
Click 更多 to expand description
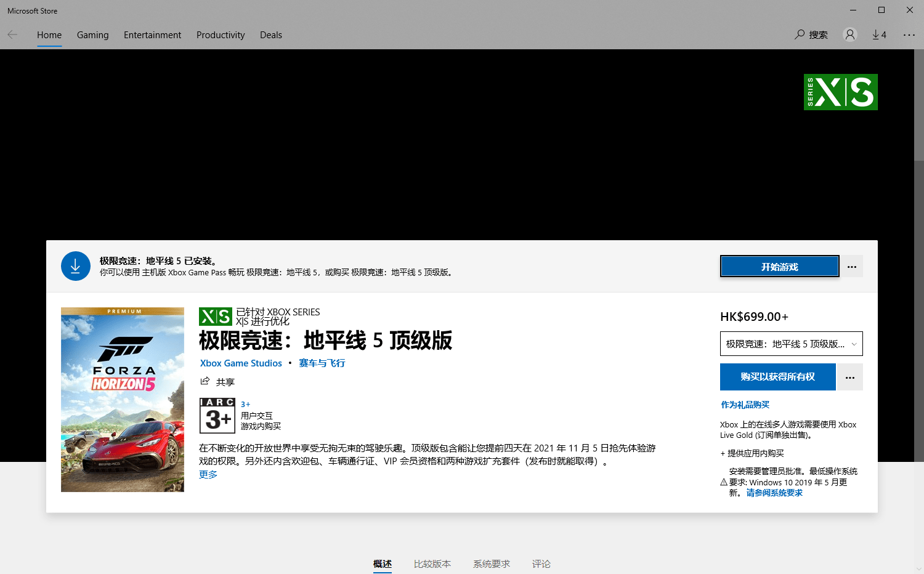click(208, 474)
